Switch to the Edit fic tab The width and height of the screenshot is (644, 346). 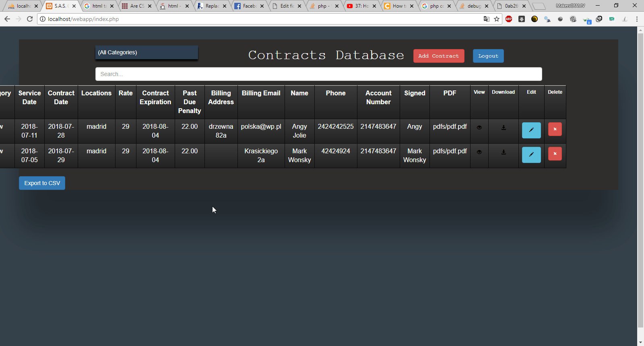point(286,6)
